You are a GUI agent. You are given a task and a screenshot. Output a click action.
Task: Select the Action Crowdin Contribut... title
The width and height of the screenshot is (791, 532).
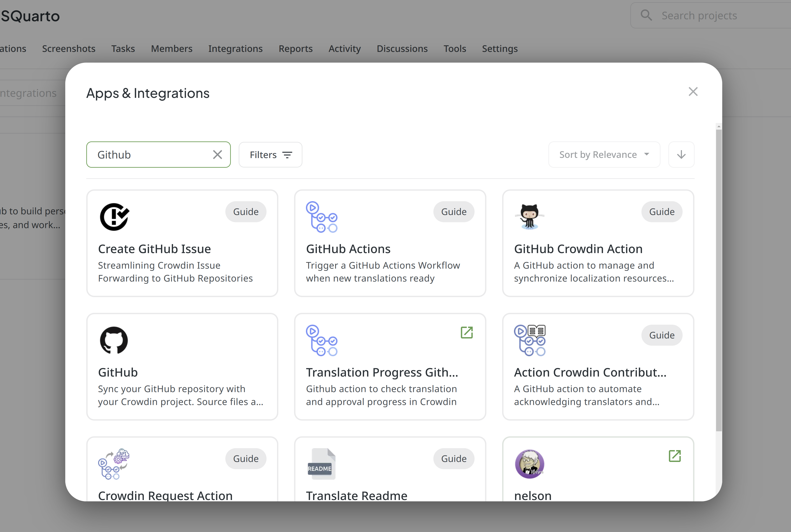(x=590, y=373)
